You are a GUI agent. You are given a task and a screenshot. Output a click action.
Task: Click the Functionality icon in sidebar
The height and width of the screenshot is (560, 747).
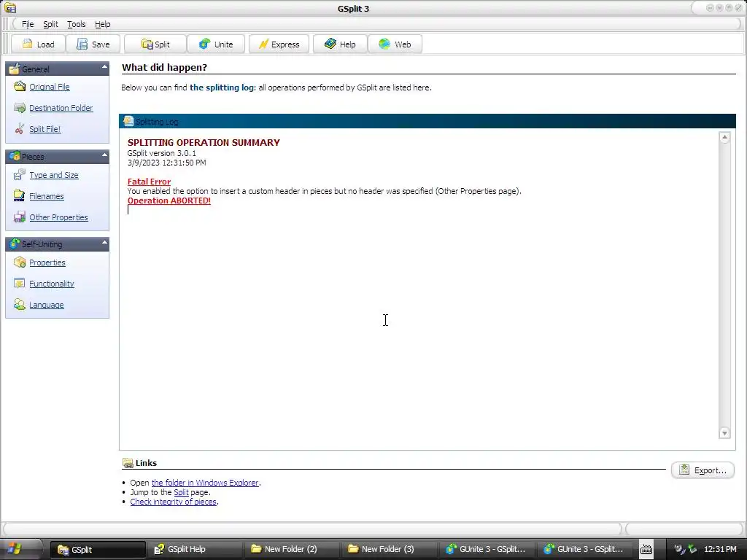tap(20, 284)
